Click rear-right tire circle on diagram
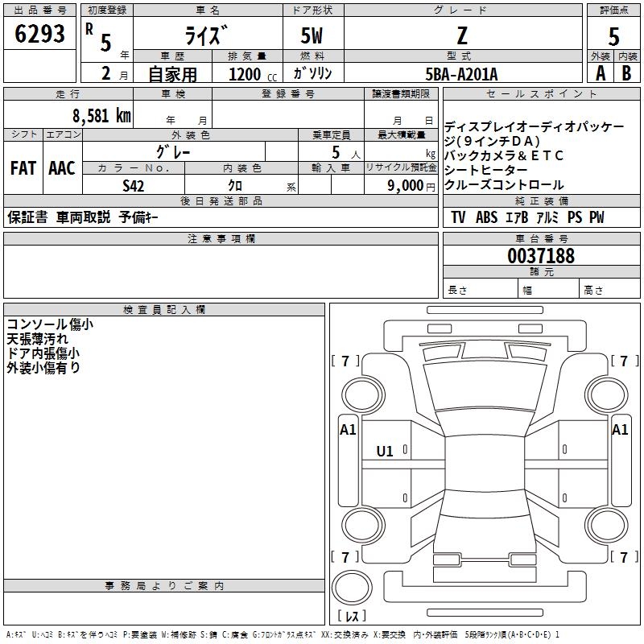Screen dimensions: 644x644 coord(606,526)
